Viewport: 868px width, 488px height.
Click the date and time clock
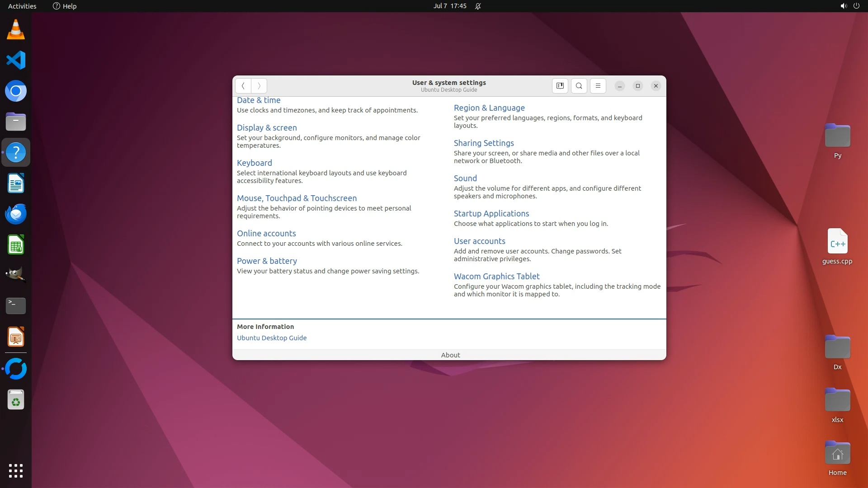tap(449, 6)
